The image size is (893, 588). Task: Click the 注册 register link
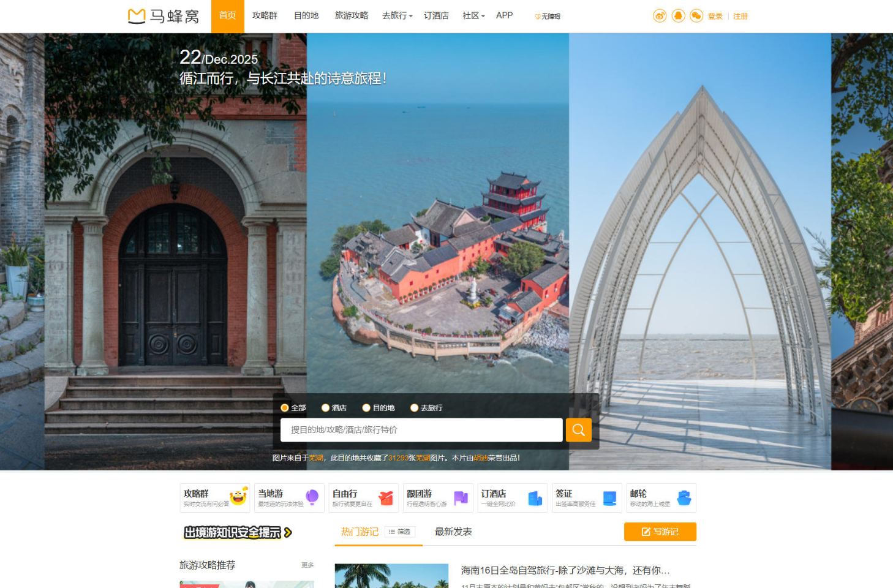pos(740,17)
